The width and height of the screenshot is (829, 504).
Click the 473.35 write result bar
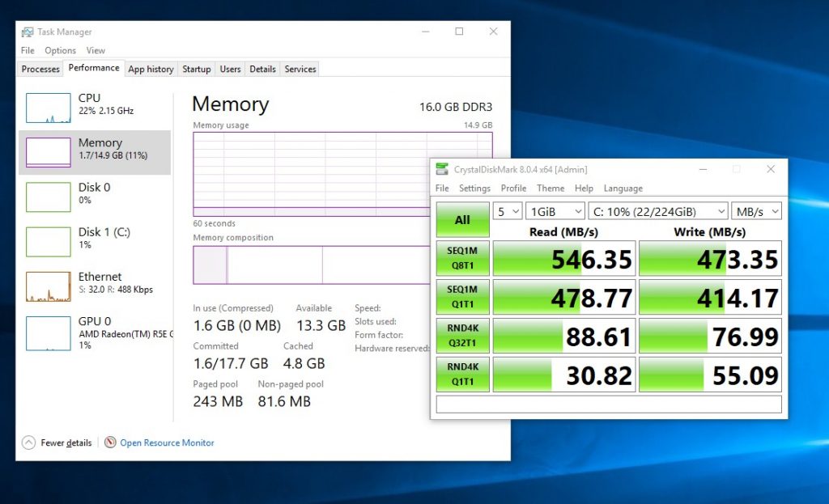pyautogui.click(x=710, y=258)
